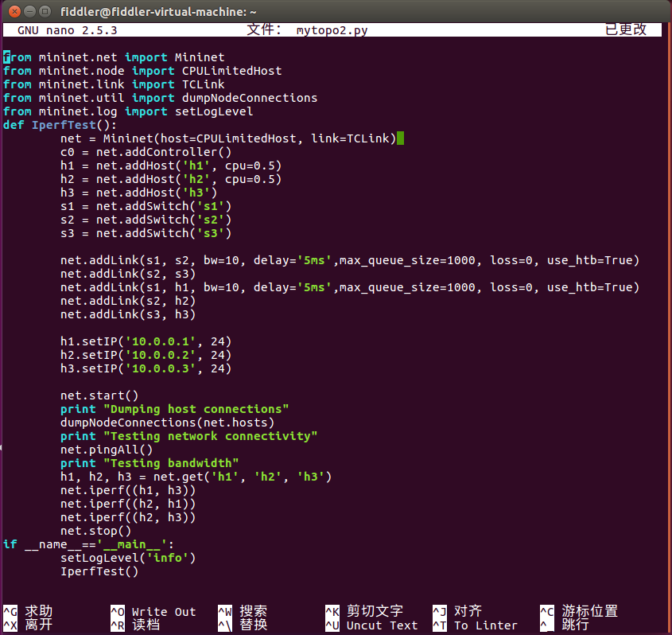Close the terminal window

(14, 12)
